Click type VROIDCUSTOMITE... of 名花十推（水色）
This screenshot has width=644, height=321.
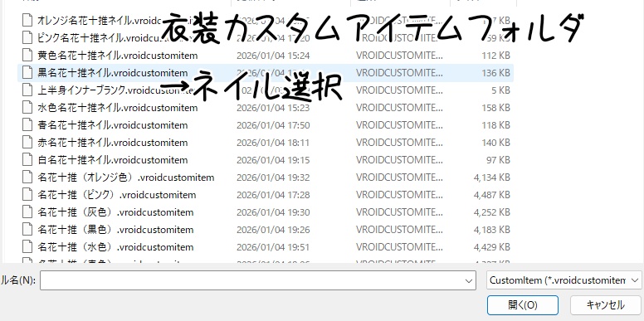pyautogui.click(x=400, y=247)
